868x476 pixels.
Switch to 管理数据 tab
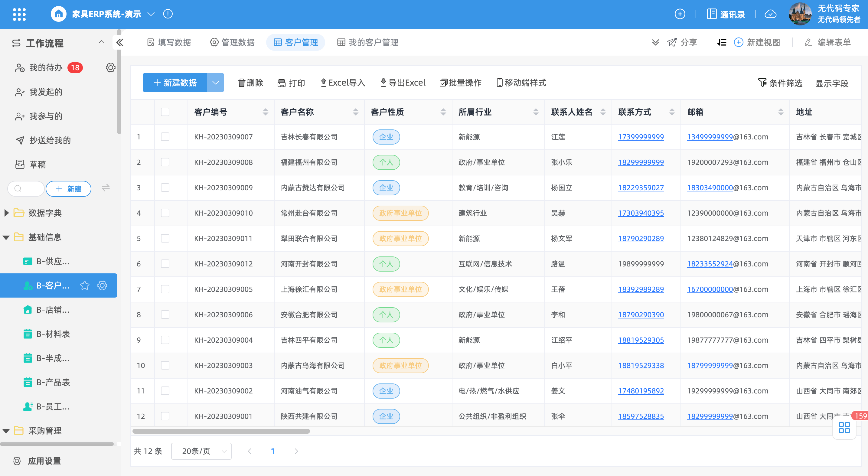(232, 42)
